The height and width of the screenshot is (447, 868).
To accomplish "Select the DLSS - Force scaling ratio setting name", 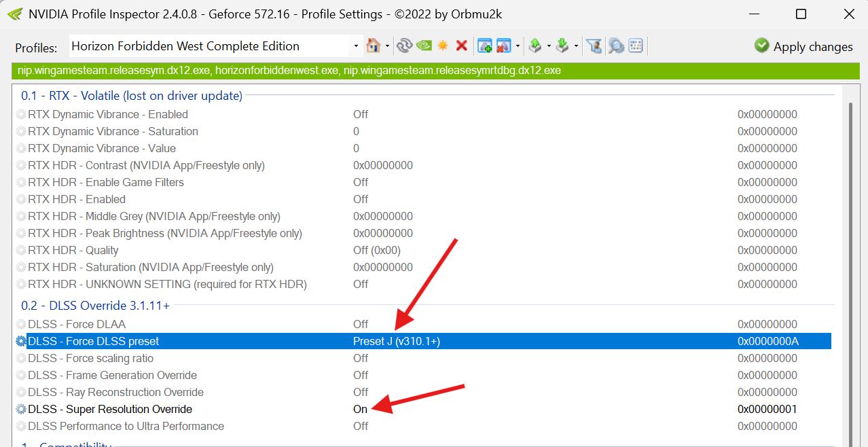I will tap(91, 358).
